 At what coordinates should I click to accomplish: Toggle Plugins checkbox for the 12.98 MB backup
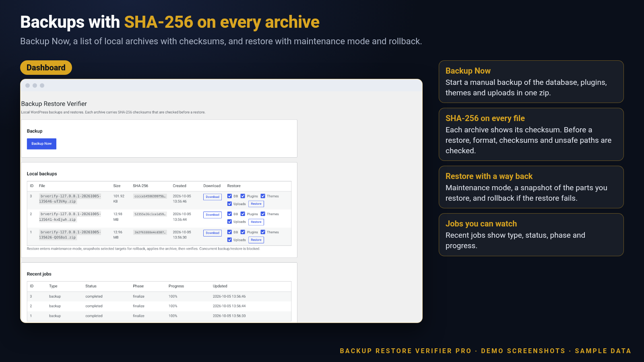[243, 214]
